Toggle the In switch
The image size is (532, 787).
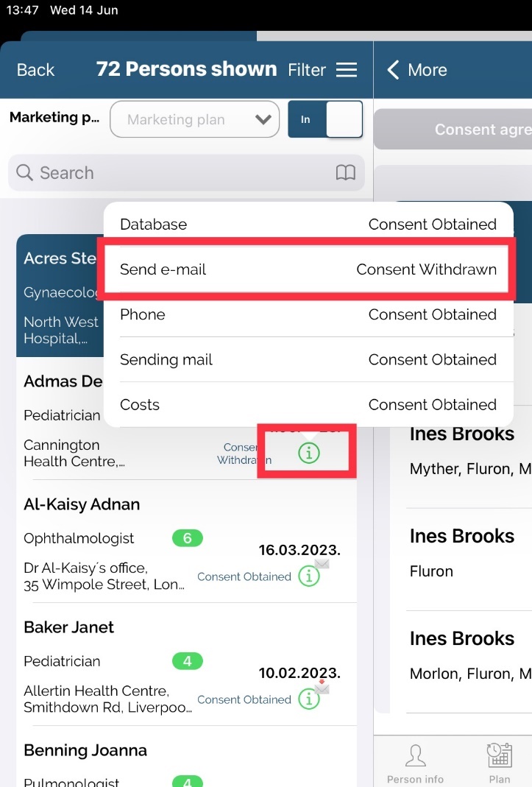pyautogui.click(x=324, y=119)
